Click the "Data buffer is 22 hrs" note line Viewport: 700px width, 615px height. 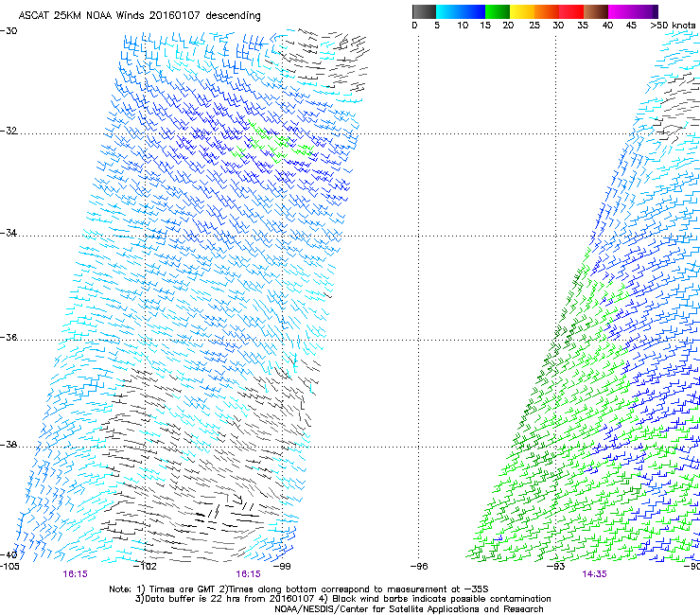[342, 599]
